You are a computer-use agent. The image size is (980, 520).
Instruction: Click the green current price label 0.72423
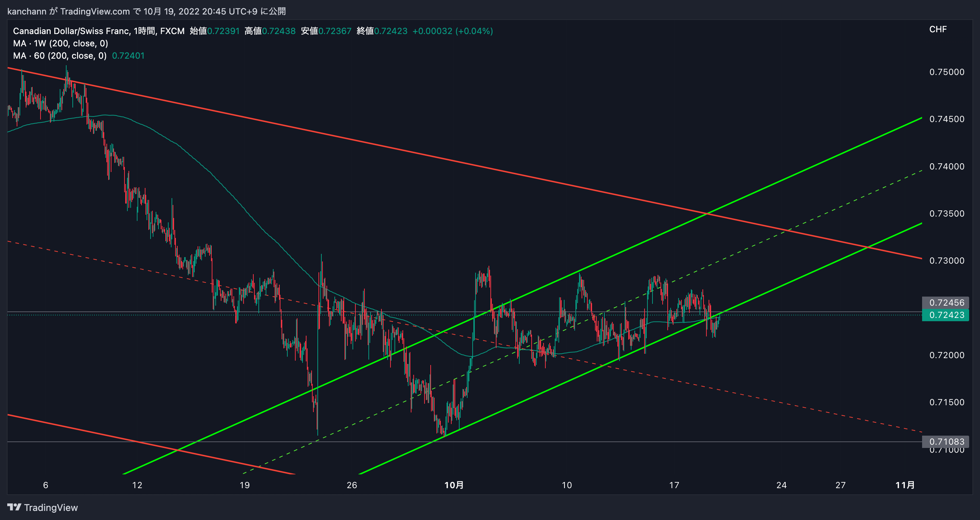[x=945, y=315]
